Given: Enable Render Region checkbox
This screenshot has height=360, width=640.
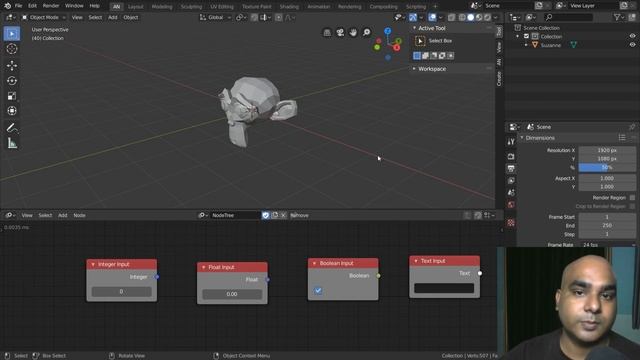Looking at the screenshot, I should click(632, 198).
